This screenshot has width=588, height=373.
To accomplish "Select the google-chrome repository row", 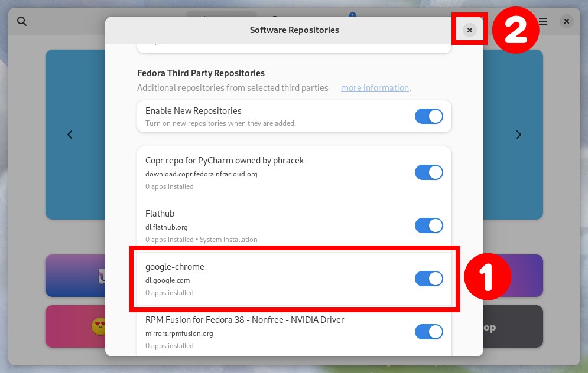I will (294, 279).
